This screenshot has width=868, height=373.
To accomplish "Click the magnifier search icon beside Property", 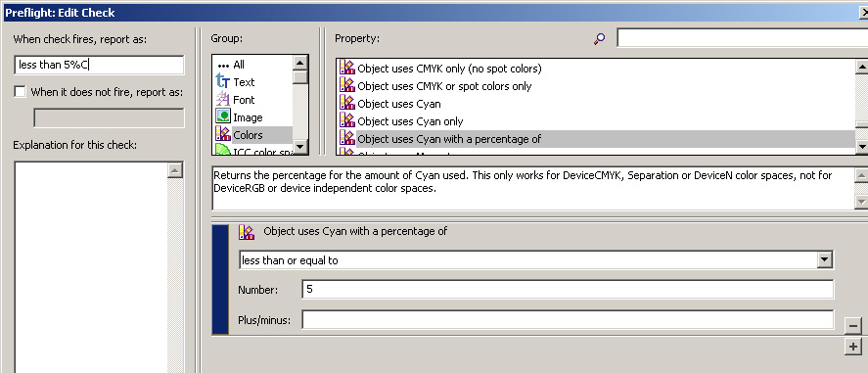I will pyautogui.click(x=599, y=38).
